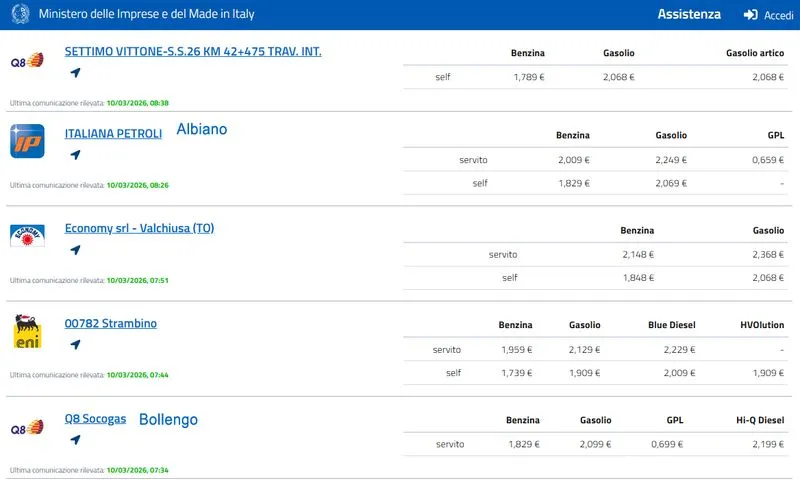Viewport: 800px width, 485px height.
Task: Open the Assistenza menu item
Action: tap(688, 14)
